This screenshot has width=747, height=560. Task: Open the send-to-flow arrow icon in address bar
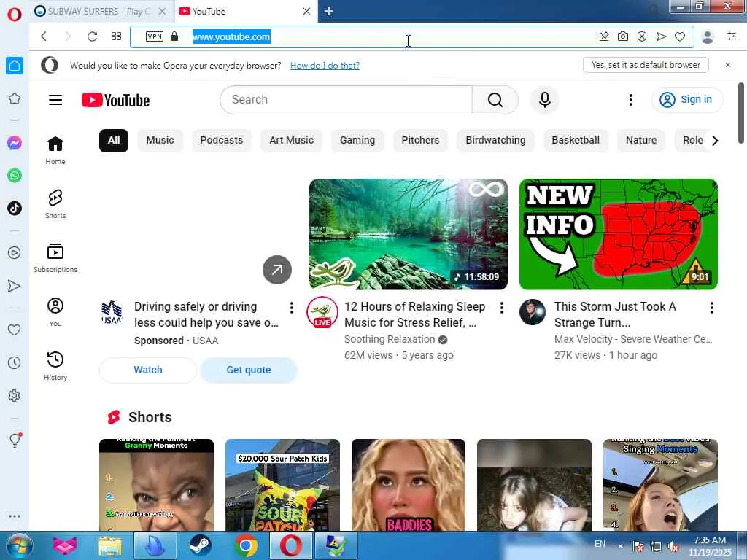click(661, 36)
